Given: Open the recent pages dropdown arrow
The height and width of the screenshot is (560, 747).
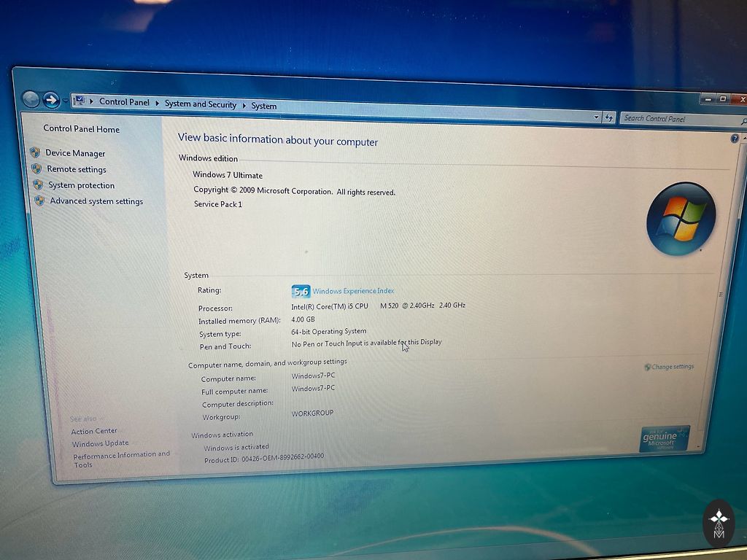Looking at the screenshot, I should (x=65, y=101).
